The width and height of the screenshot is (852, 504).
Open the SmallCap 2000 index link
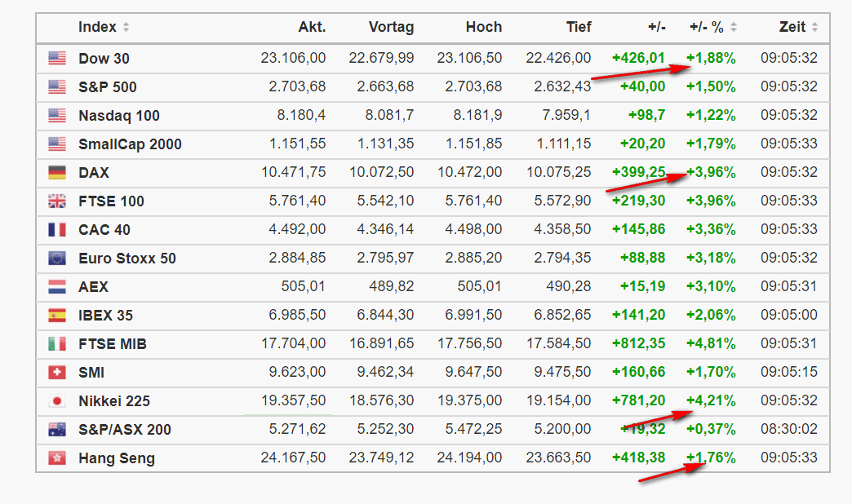130,144
